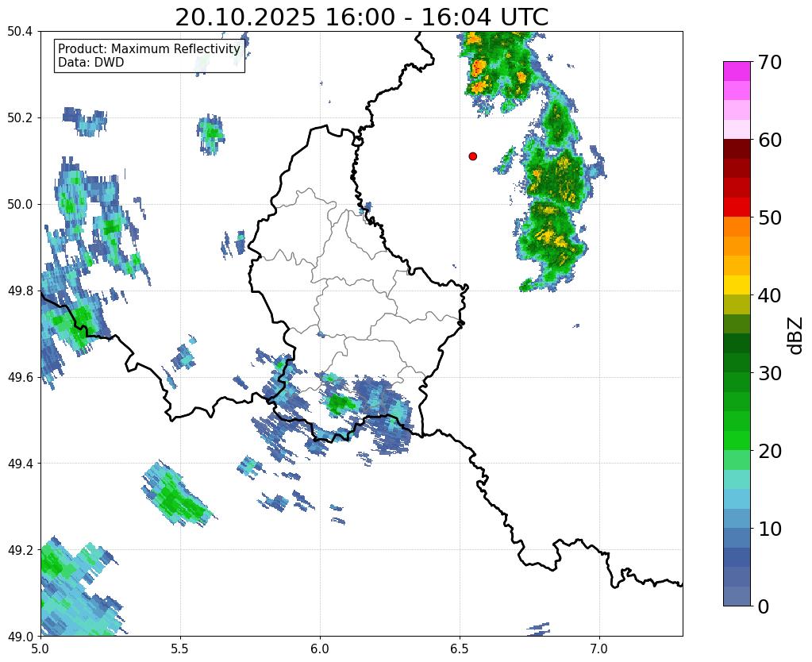The image size is (812, 662).
Task: Click the dBZ colorbar axis label
Action: [x=796, y=336]
